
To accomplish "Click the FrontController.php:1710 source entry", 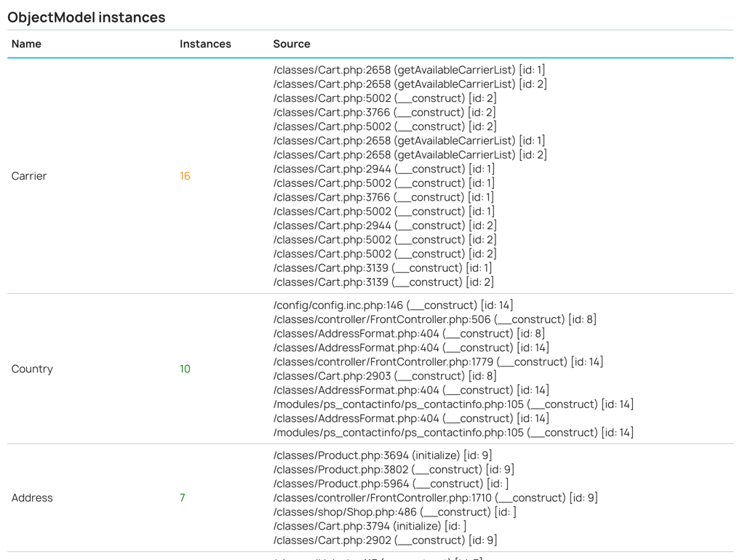I will pos(435,497).
